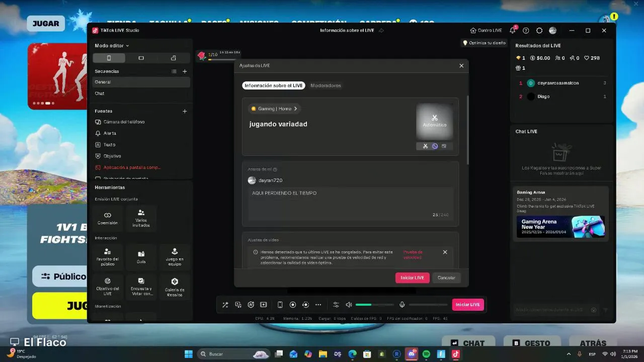This screenshot has width=644, height=362.
Task: Select Cámara del teléfono source
Action: coord(141,122)
